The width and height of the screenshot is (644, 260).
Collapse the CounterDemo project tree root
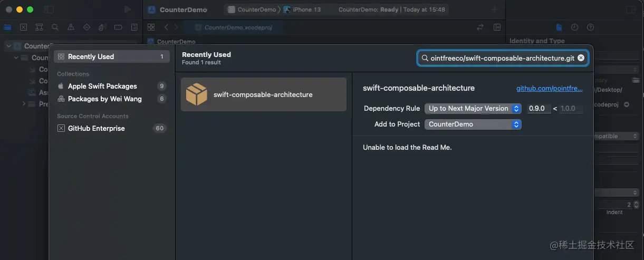(8, 46)
